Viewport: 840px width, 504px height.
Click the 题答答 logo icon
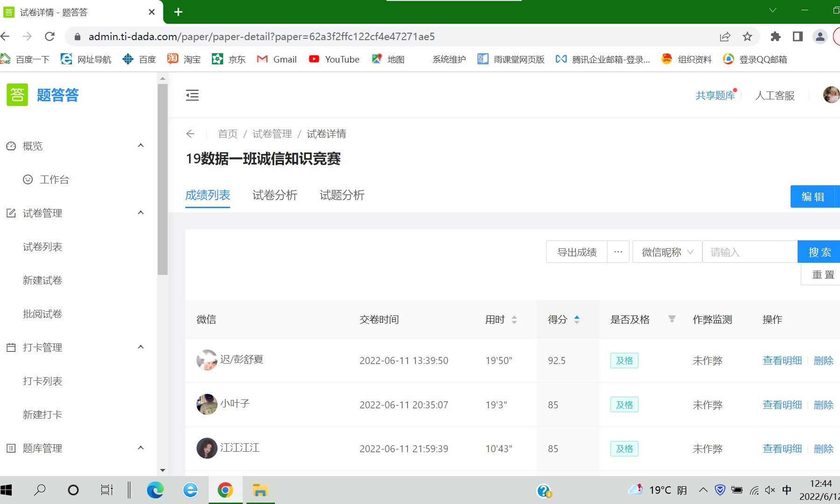pos(17,95)
